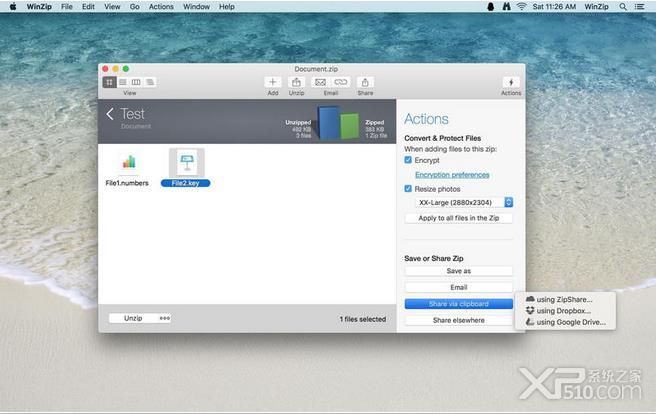Viewport: 656px width, 414px height.
Task: Open Notification Center list icon
Action: (639, 6)
